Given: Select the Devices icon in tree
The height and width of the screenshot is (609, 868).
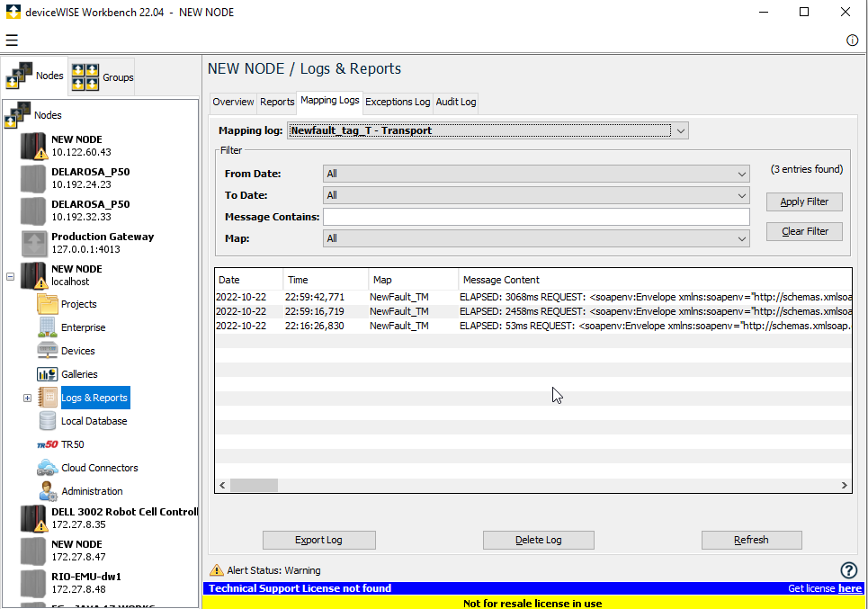Looking at the screenshot, I should click(48, 351).
